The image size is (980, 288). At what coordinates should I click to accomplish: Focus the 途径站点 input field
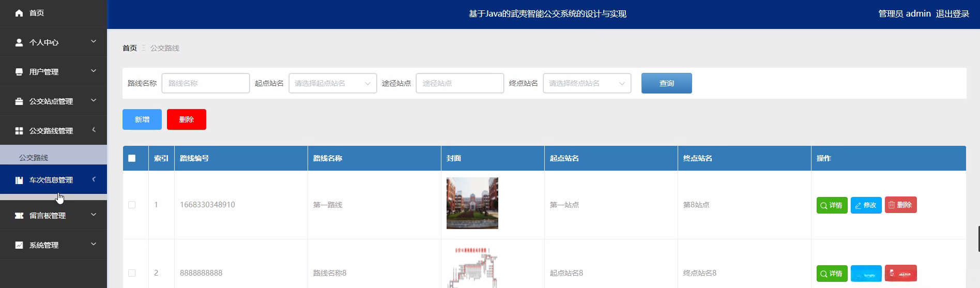(x=460, y=83)
